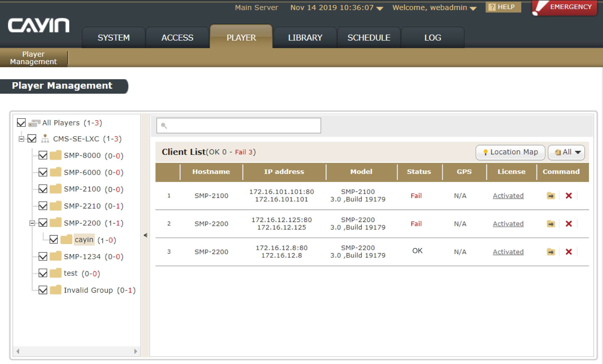Open the Location Map
603x364 pixels.
click(x=511, y=152)
